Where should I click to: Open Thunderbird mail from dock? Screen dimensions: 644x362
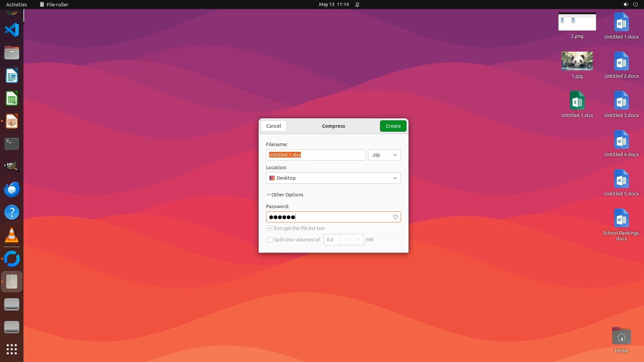[x=12, y=189]
